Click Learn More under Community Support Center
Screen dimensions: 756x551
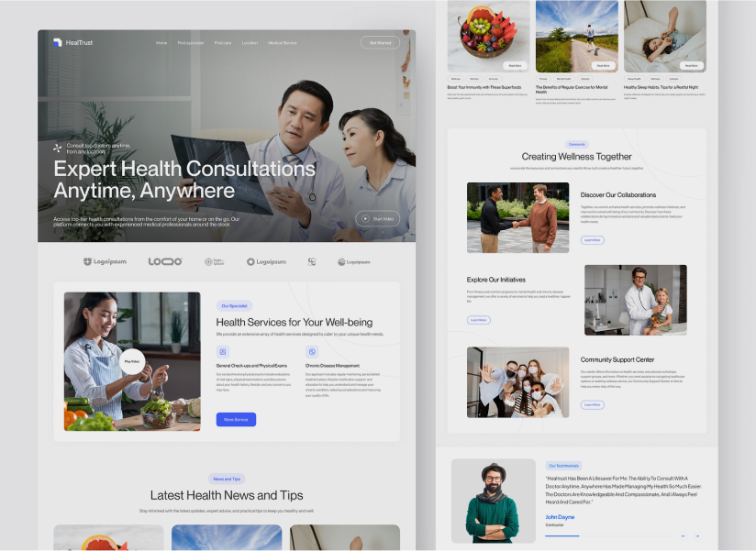coord(592,404)
